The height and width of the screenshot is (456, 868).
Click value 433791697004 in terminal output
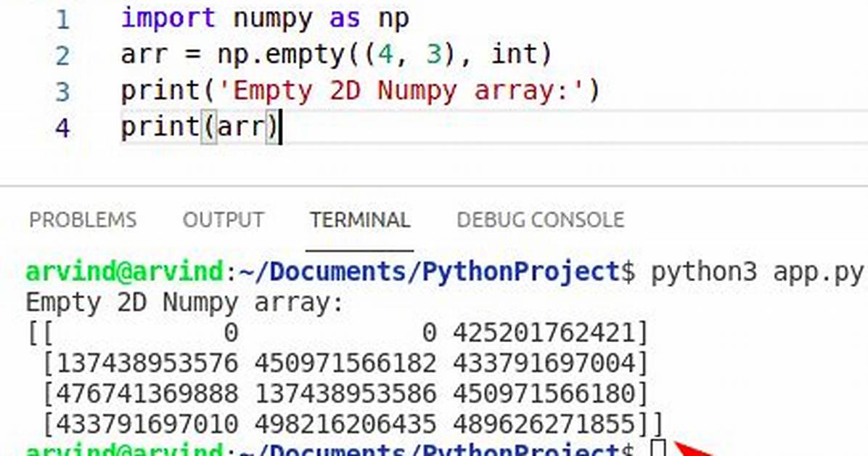(x=544, y=364)
